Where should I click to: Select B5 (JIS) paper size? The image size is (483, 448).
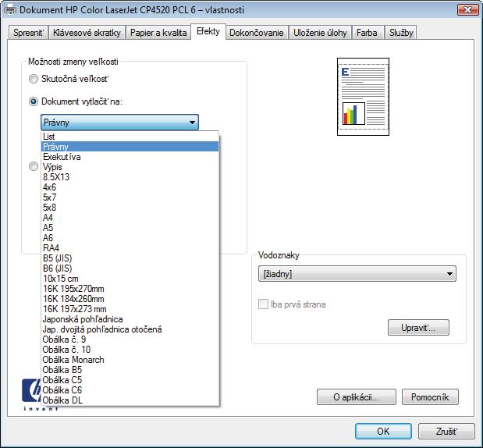tap(130, 258)
